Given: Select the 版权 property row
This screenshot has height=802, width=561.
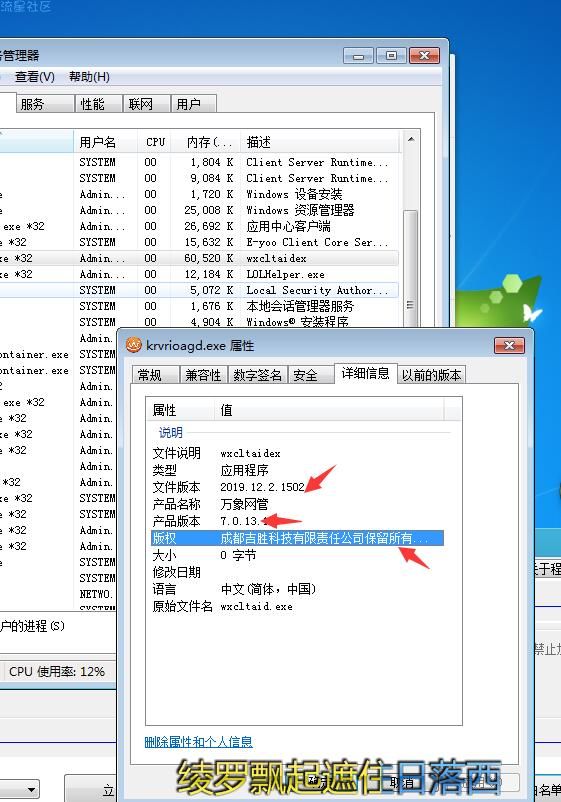Looking at the screenshot, I should pos(297,538).
